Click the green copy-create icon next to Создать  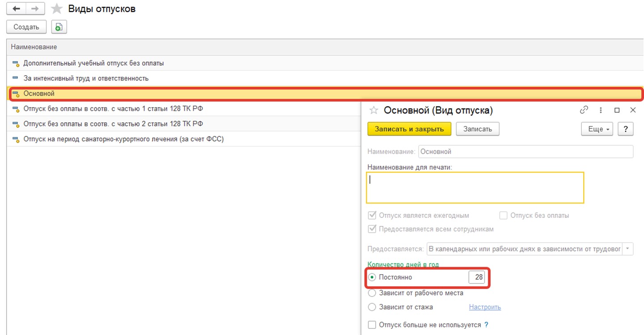pyautogui.click(x=59, y=27)
